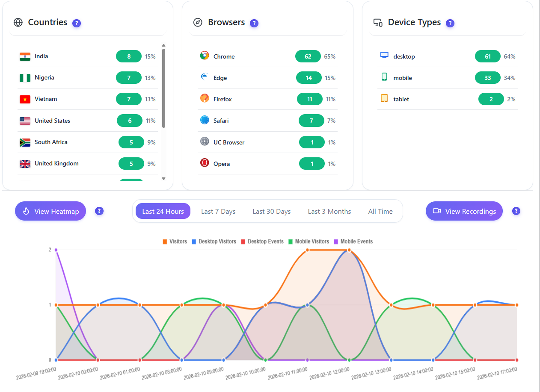Switch to the Last 7 Days tab

(218, 211)
